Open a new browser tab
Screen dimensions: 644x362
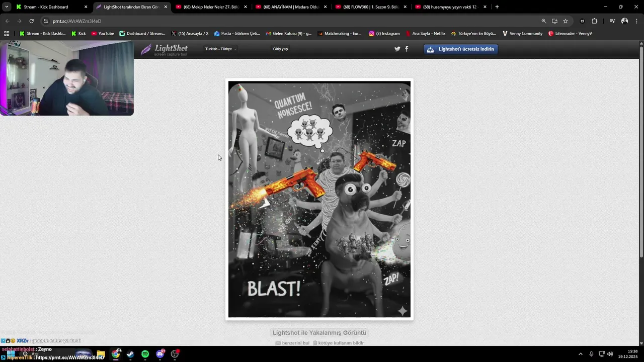tap(497, 7)
